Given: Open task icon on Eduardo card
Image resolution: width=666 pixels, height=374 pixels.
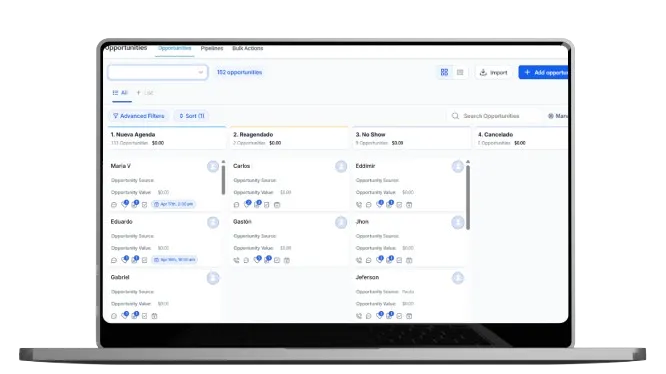Looking at the screenshot, I should (x=144, y=260).
